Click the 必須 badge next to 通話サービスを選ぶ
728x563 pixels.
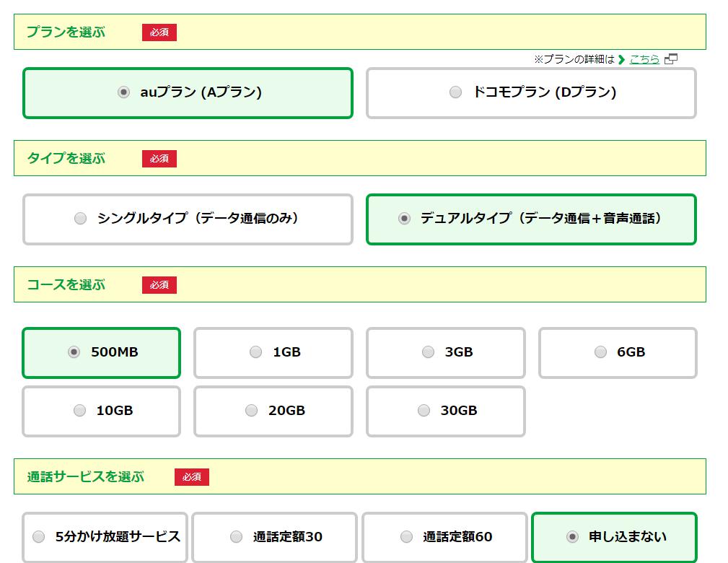192,477
